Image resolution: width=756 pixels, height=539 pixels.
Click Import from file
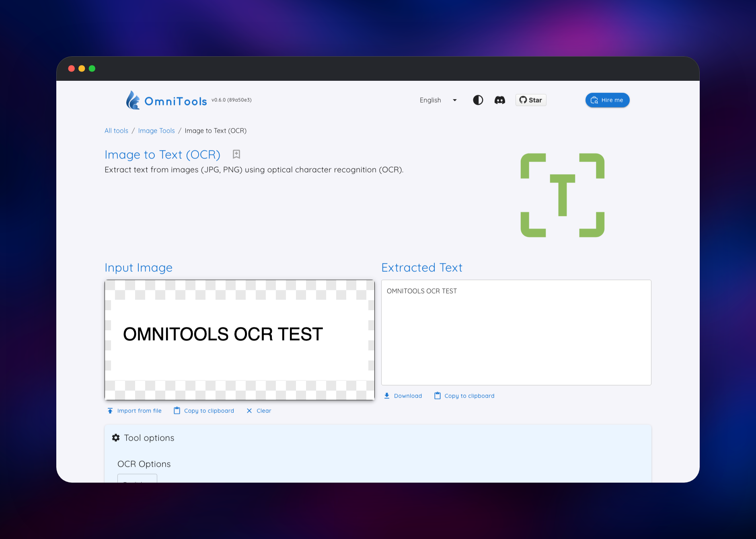pos(134,411)
